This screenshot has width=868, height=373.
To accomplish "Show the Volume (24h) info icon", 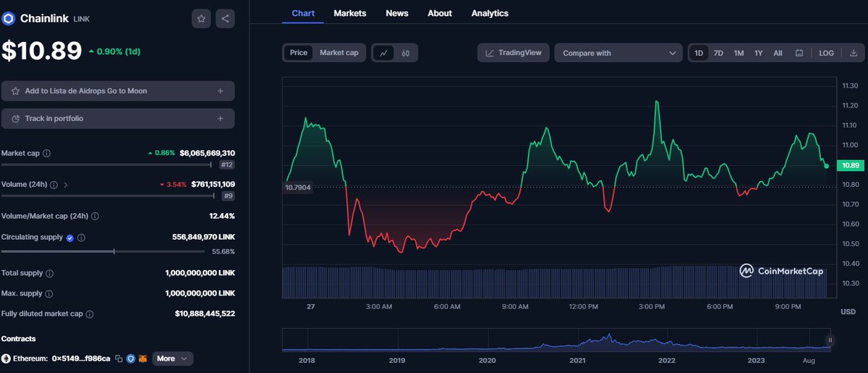I will coord(54,185).
